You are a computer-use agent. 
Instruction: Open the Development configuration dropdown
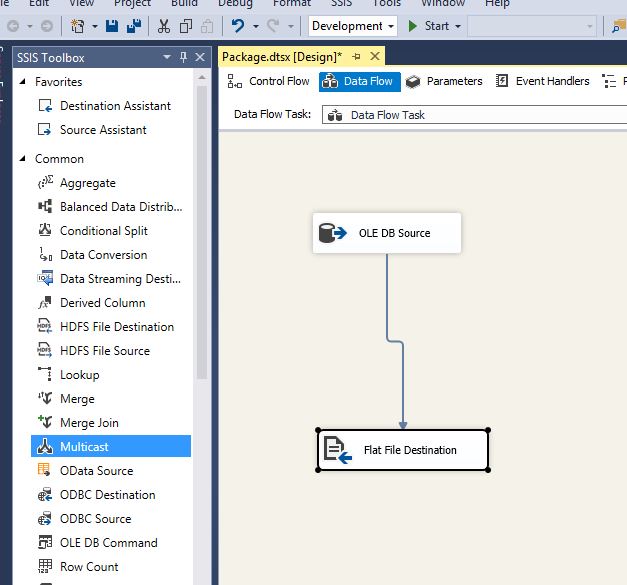click(x=352, y=26)
